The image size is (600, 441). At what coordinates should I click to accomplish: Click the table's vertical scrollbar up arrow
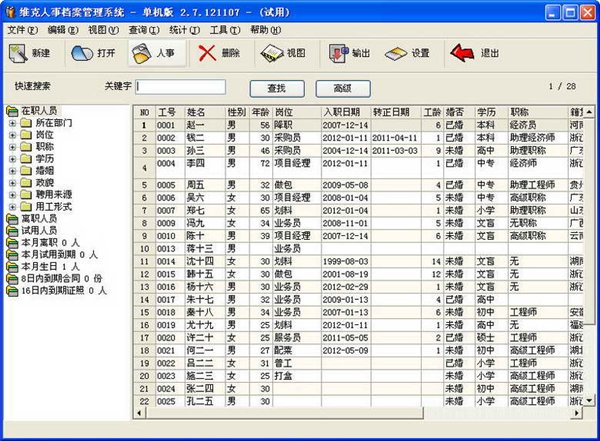[x=589, y=112]
